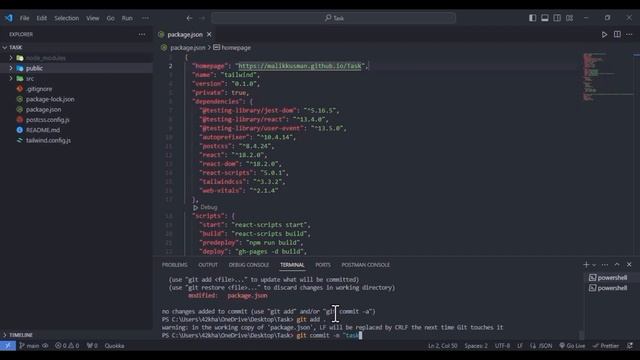Show more menu bar items
Screen dimensions: 640x360
145,18
